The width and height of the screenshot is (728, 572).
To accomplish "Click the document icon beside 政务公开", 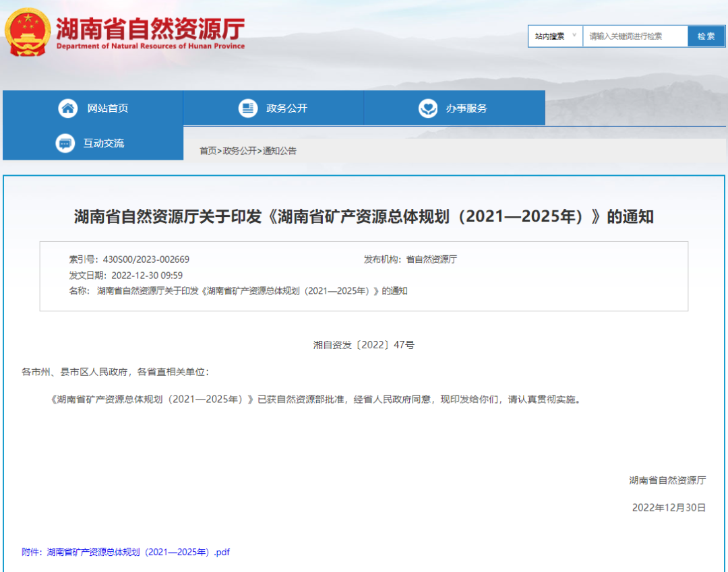I will click(x=248, y=108).
